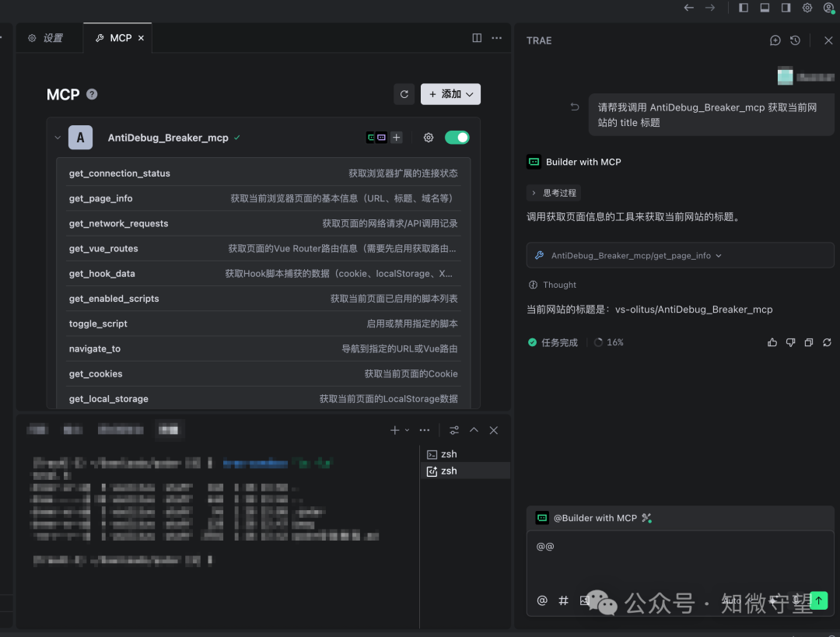Viewport: 840px width, 637px height.
Task: Open terminal panel settings sliders icon
Action: [x=454, y=429]
